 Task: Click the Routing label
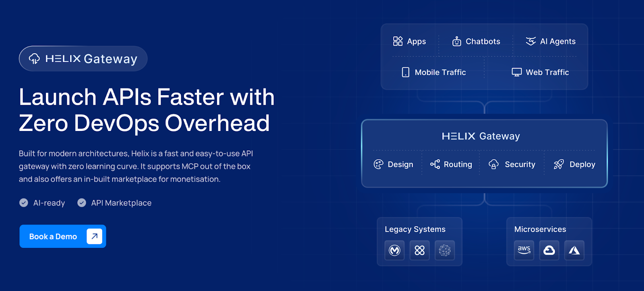point(458,164)
